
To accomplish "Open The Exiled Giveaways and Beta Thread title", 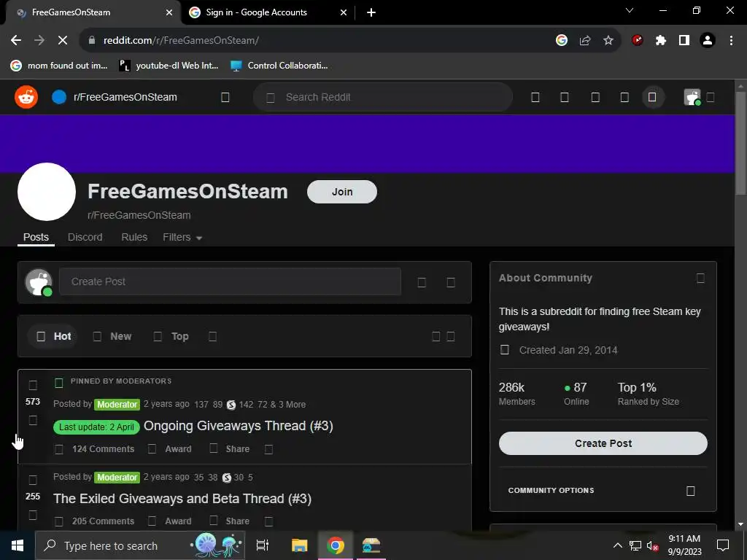I will pyautogui.click(x=182, y=499).
